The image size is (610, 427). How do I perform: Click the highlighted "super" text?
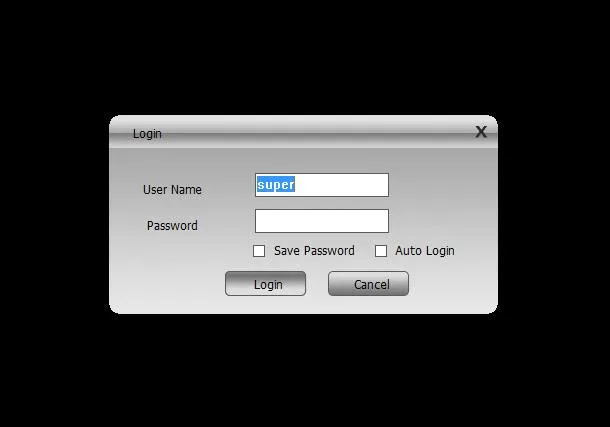coord(275,184)
